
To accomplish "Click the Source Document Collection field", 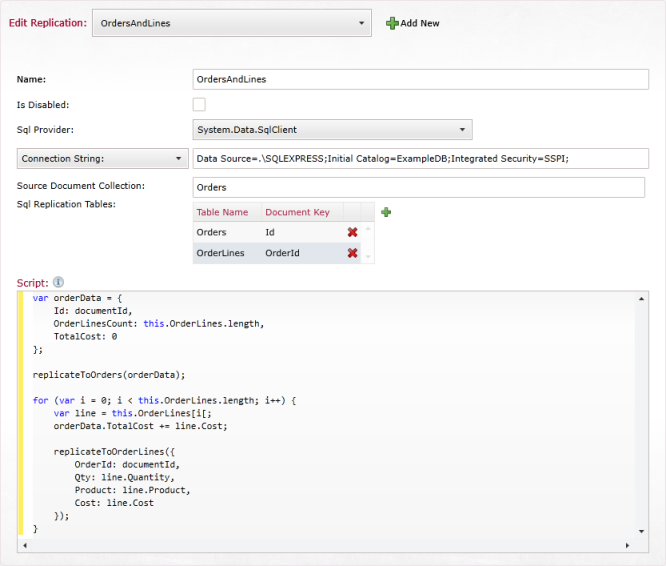I will 418,187.
